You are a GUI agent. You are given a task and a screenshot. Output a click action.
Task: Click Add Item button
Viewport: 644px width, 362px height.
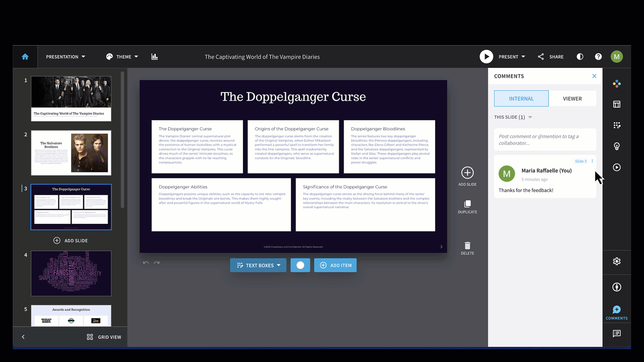(x=335, y=265)
